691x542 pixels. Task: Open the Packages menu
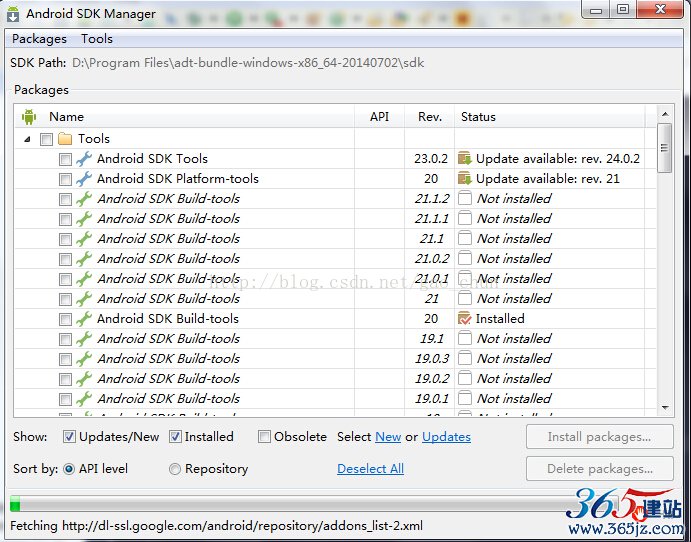[39, 39]
